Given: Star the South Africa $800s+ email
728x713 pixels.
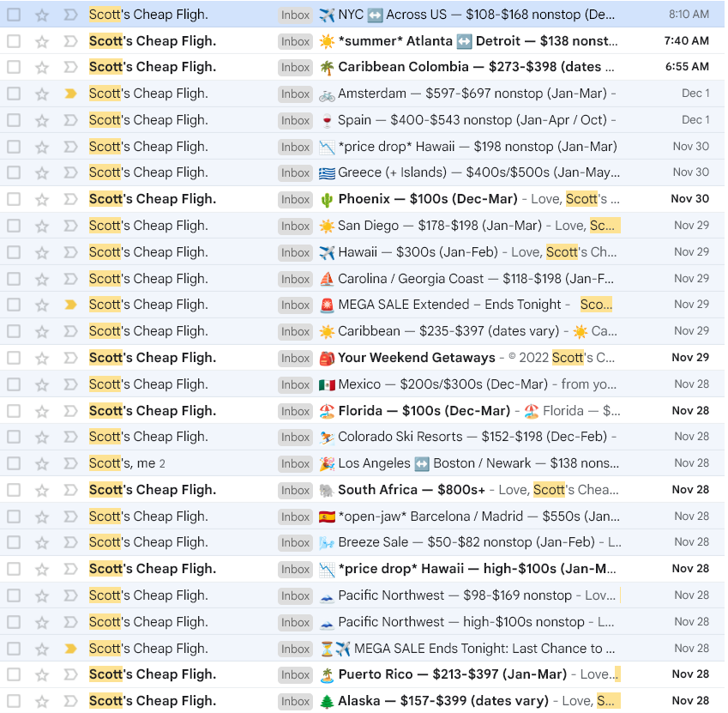Looking at the screenshot, I should (42, 490).
